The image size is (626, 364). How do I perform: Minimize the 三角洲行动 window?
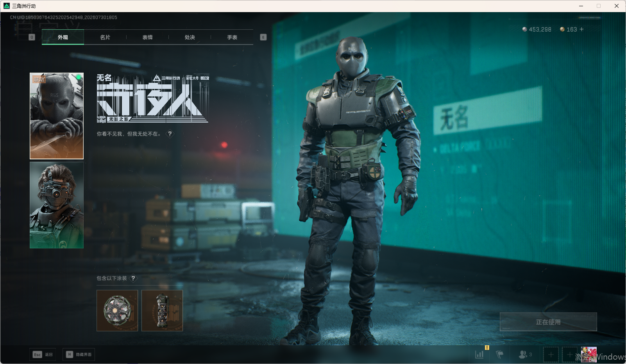pos(581,6)
